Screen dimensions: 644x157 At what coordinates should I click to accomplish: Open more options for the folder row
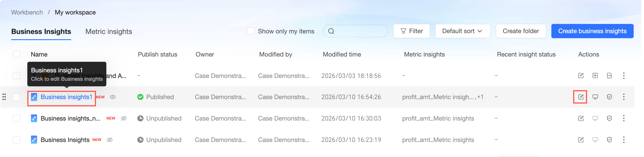pyautogui.click(x=624, y=75)
